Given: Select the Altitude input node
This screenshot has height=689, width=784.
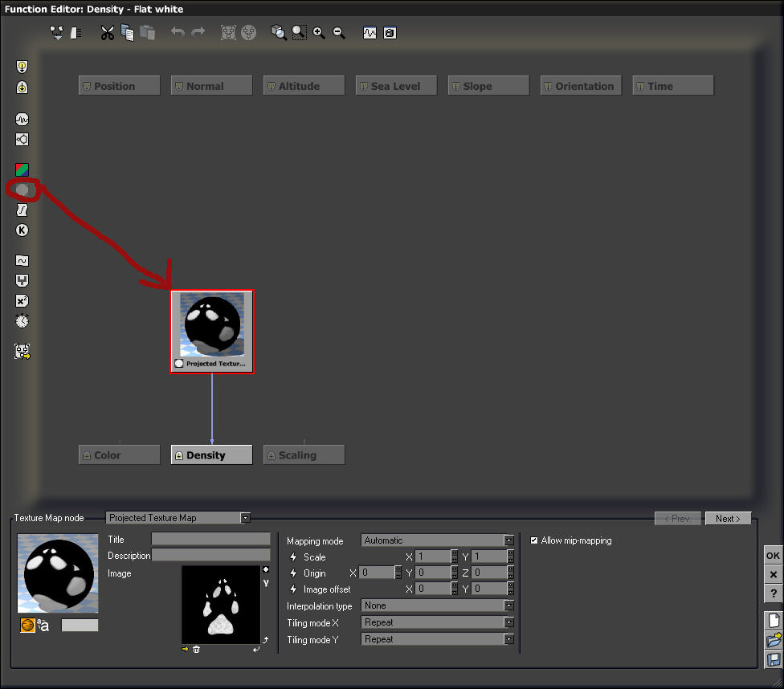Looking at the screenshot, I should [x=304, y=85].
